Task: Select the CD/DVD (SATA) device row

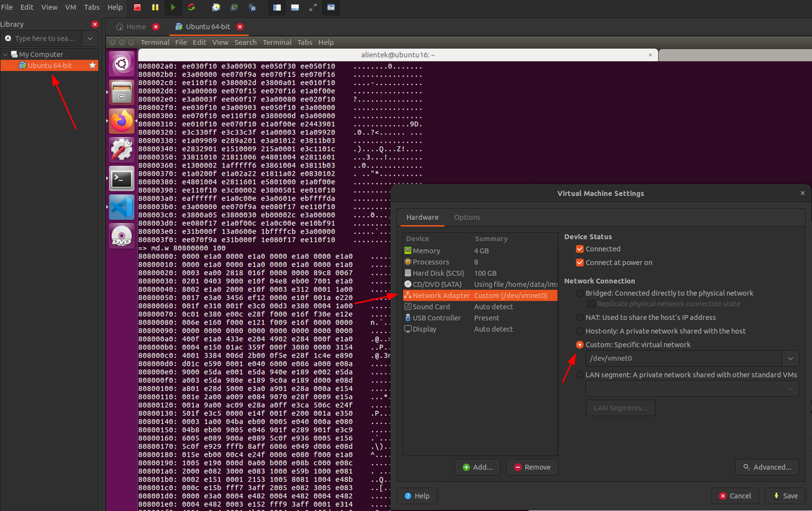Action: tap(480, 285)
